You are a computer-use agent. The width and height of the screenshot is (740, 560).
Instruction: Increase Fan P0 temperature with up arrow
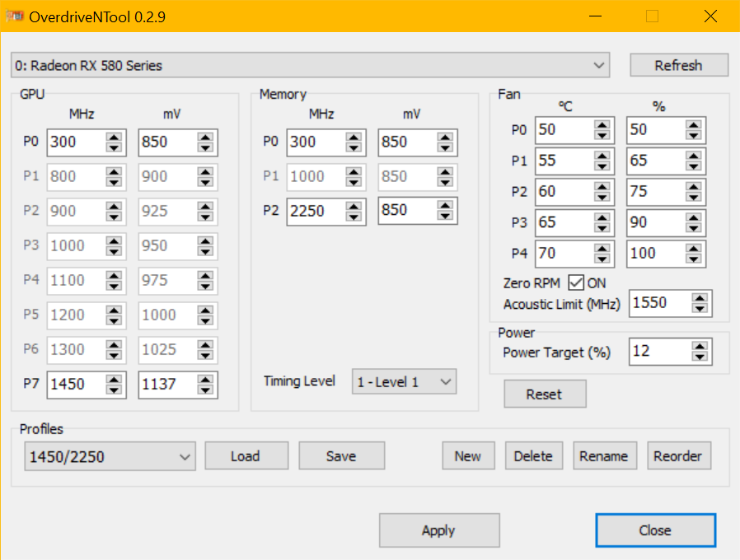[x=602, y=125]
